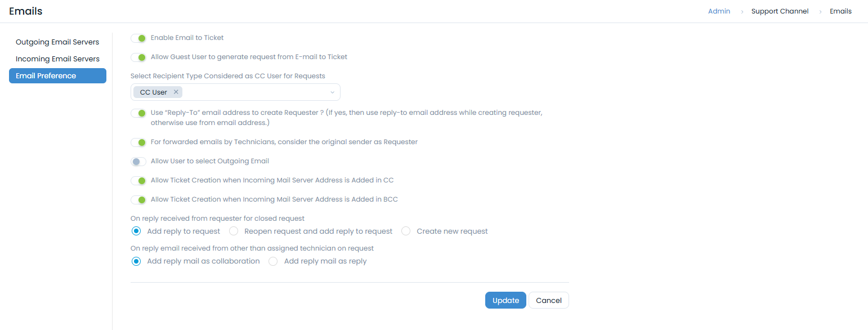This screenshot has height=330, width=868.
Task: Disable Allow Guest User request toggle
Action: (138, 57)
